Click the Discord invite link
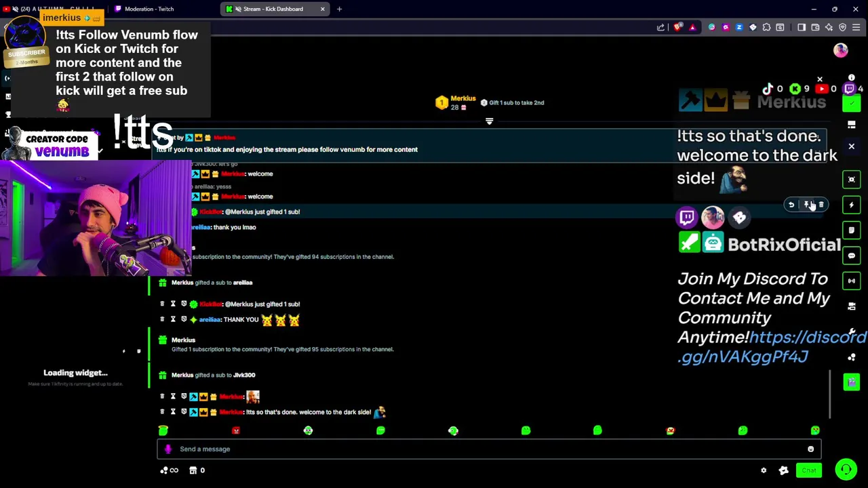Screen dimensions: 868x488 pos(772,346)
